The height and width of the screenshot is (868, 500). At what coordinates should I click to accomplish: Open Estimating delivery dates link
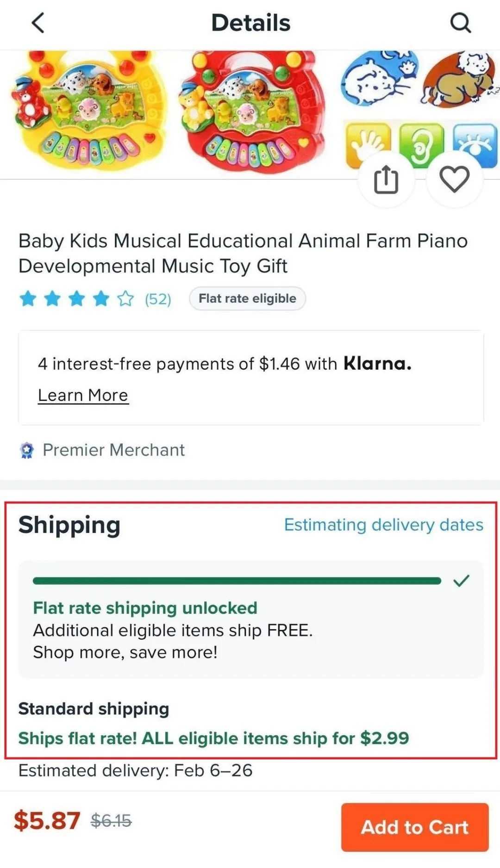click(x=383, y=525)
